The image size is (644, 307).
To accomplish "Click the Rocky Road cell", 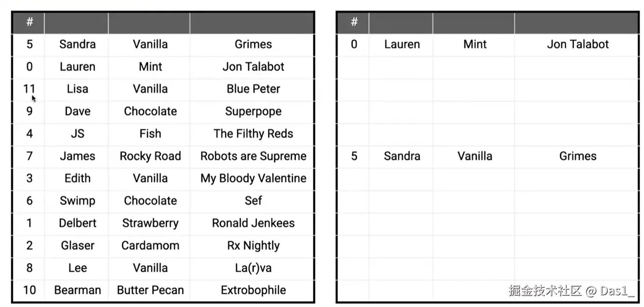I will (150, 156).
